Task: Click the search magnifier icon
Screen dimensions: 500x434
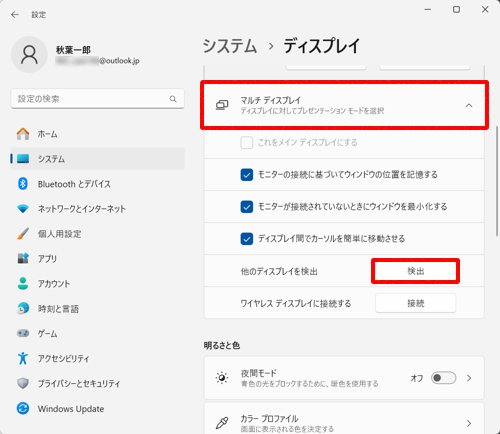Action: [173, 99]
